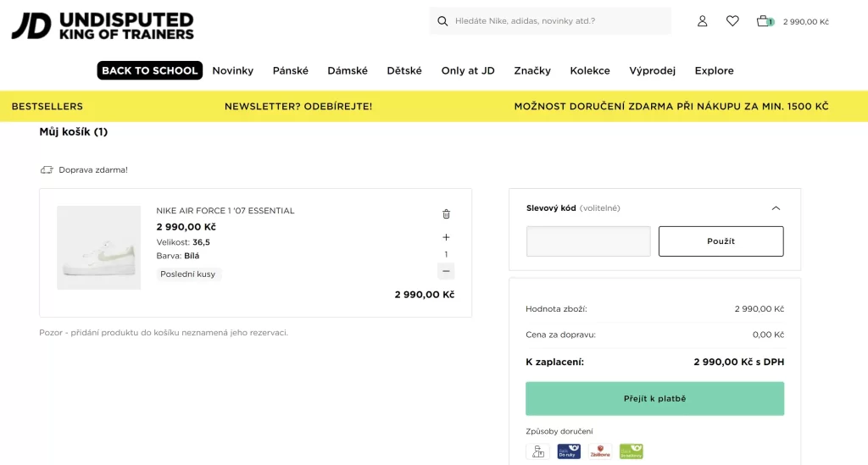The height and width of the screenshot is (465, 868).
Task: Increase quantity with the plus icon
Action: (446, 237)
